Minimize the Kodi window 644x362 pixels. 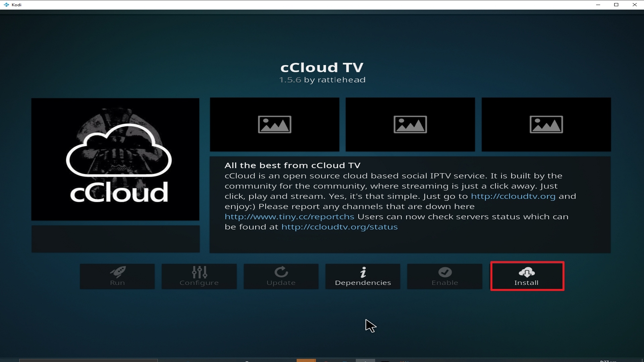click(598, 5)
